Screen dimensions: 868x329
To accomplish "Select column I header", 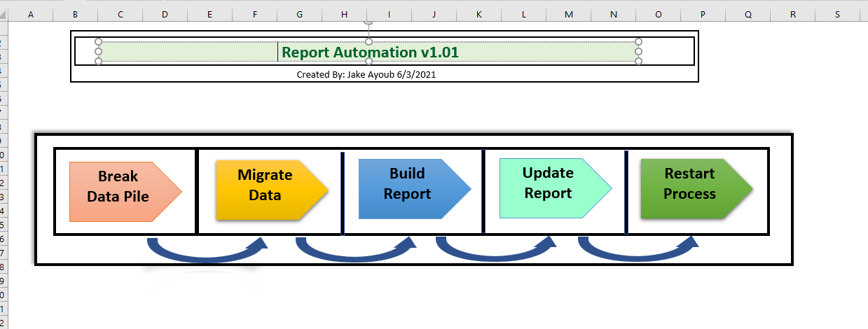I will [390, 14].
